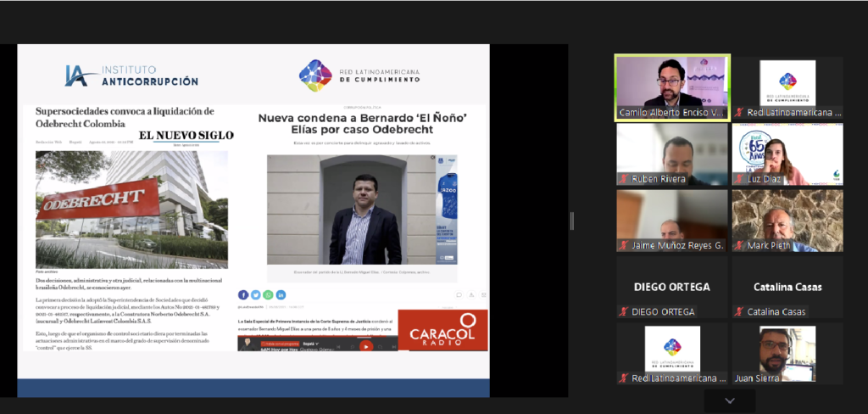
Task: Click the envelope email icon in the Caracol article
Action: point(484,295)
